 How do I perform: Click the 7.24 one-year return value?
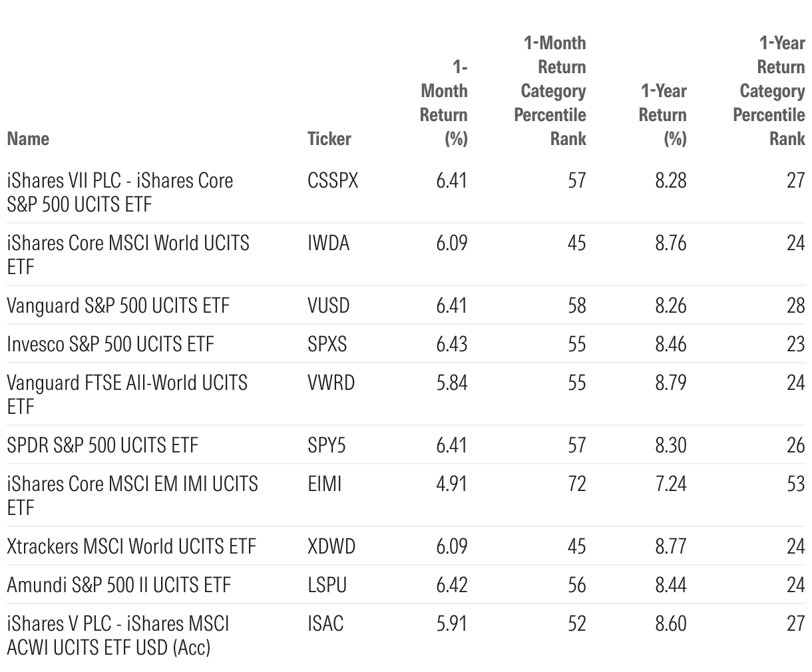670,484
